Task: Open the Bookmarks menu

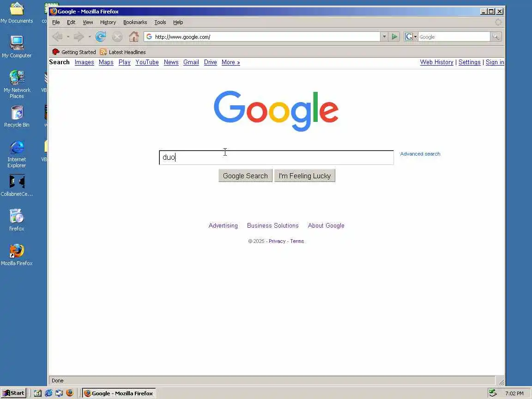Action: click(135, 22)
